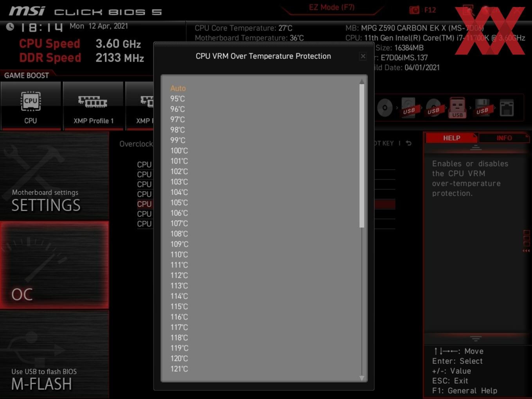The image size is (532, 399).
Task: Pick 112°C in the temperature list
Action: click(x=179, y=275)
